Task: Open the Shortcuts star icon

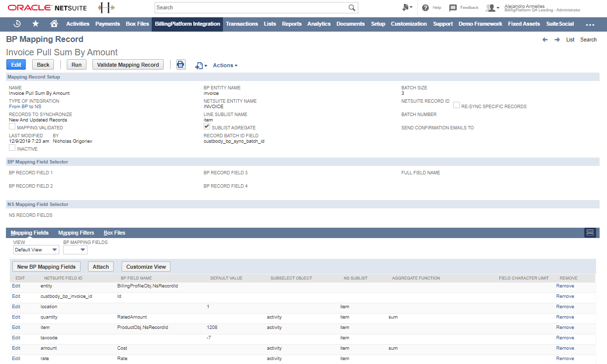Action: [x=36, y=24]
